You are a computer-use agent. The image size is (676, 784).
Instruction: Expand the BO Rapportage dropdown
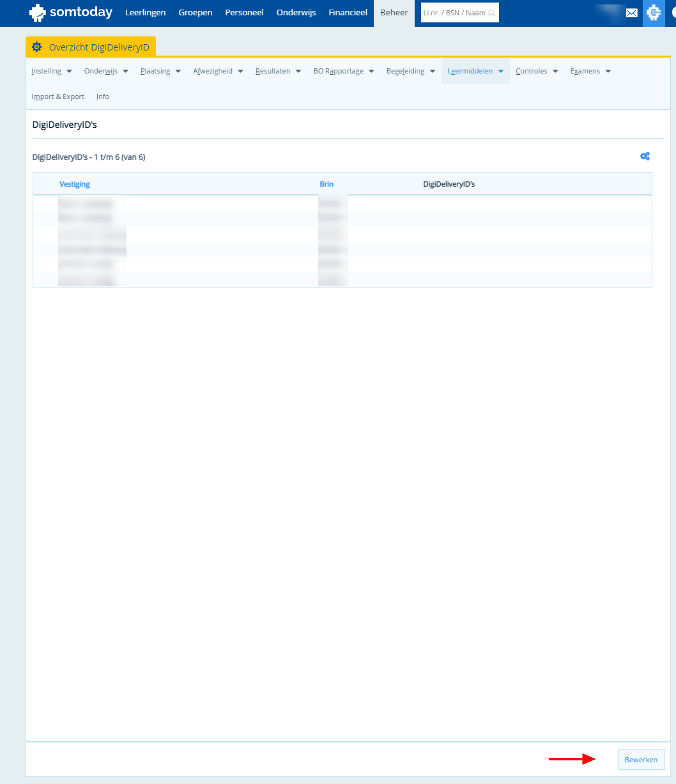pos(344,71)
